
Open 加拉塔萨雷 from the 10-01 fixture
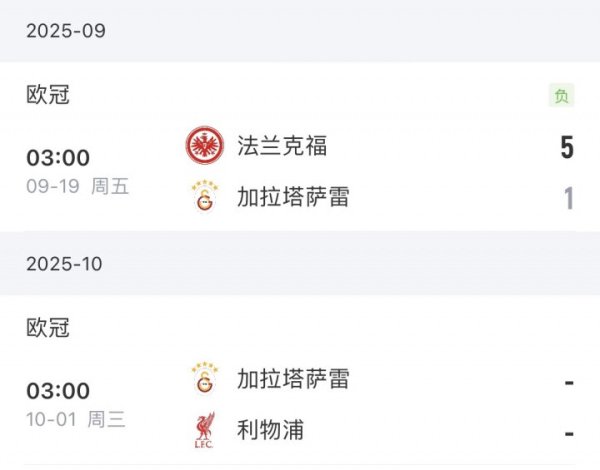[293, 379]
